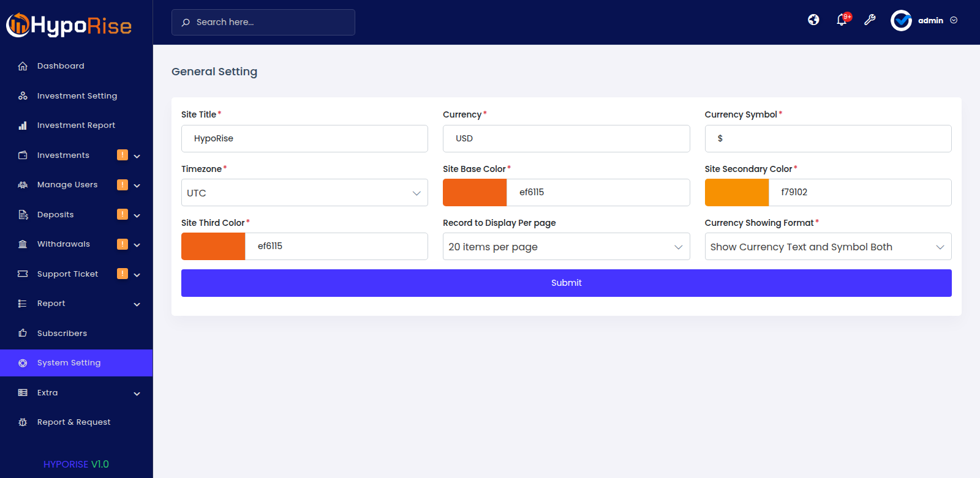Expand the Withdrawals menu chevron
Screen dimensions: 980x478
137,245
